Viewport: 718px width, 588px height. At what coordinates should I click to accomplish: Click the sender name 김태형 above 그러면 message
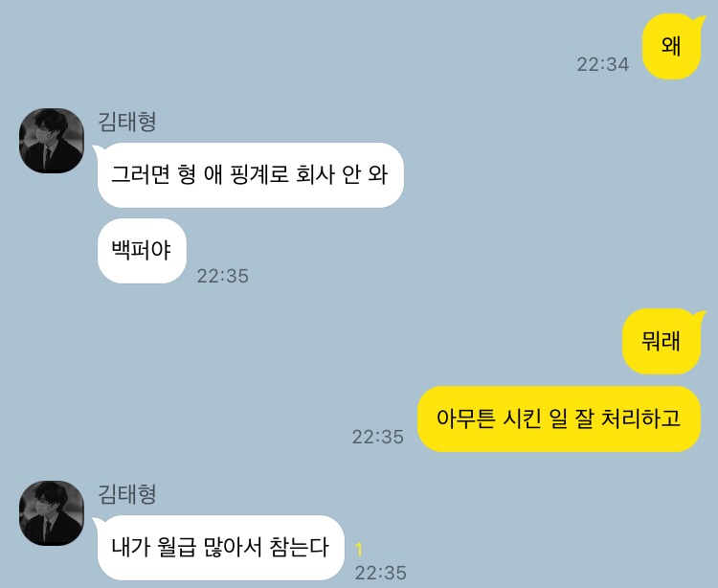point(127,122)
